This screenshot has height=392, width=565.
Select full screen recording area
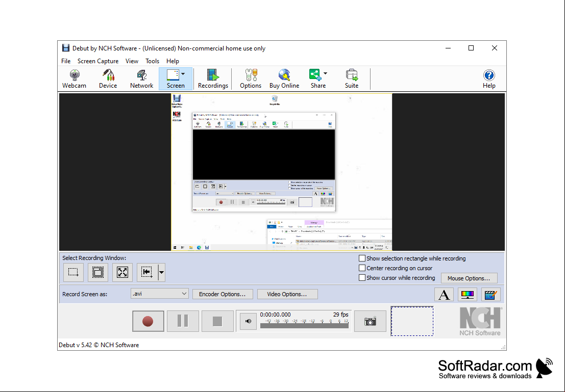(122, 272)
